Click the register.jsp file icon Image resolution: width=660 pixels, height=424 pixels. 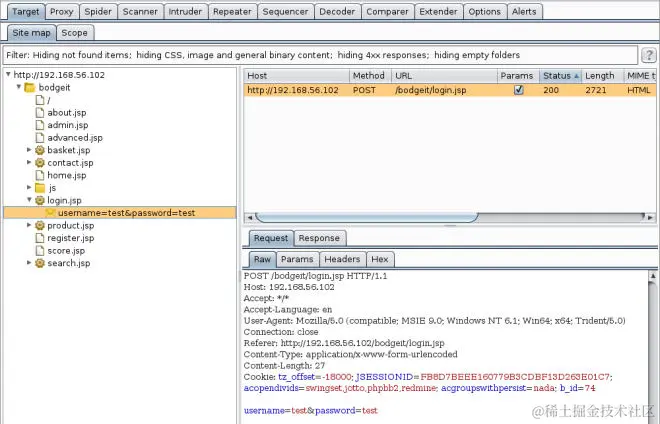[40, 238]
